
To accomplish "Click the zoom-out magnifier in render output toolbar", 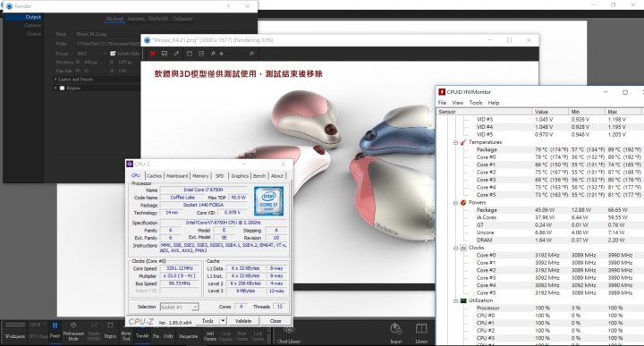I will coord(213,54).
